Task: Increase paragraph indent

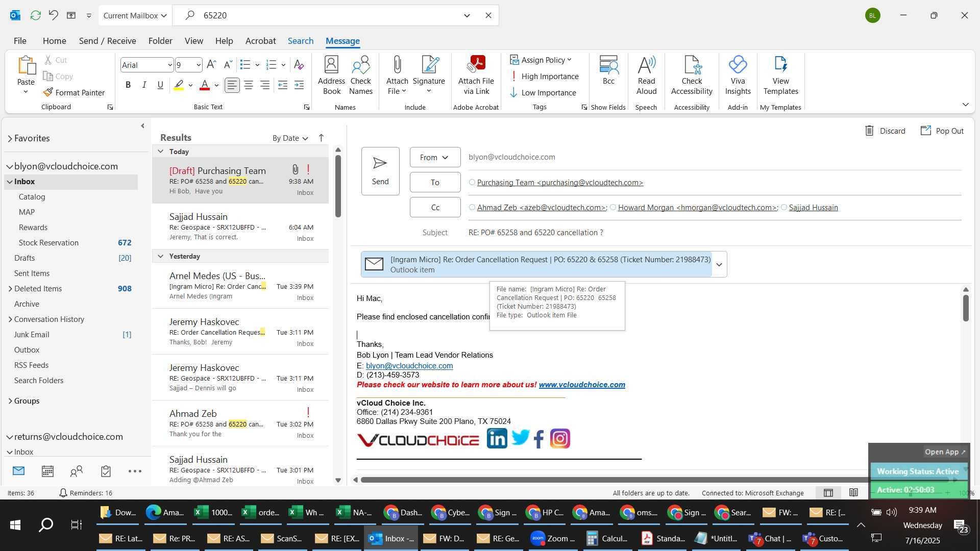Action: point(299,85)
